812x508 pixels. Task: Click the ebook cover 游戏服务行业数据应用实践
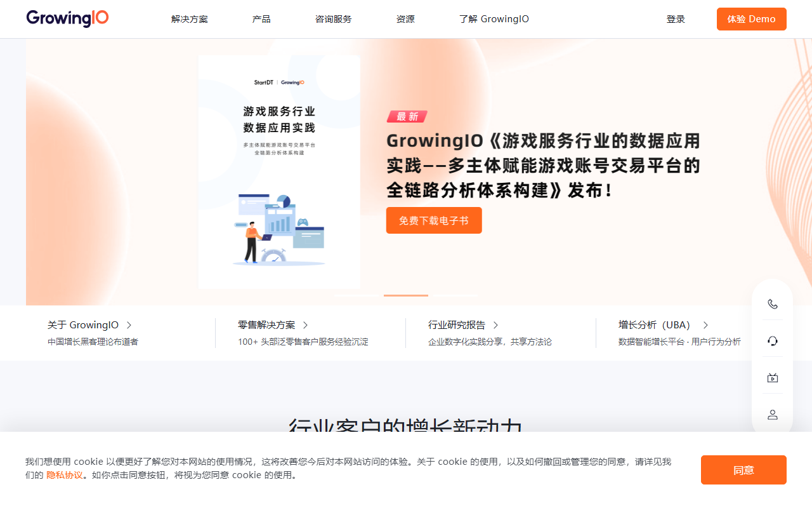coord(279,172)
